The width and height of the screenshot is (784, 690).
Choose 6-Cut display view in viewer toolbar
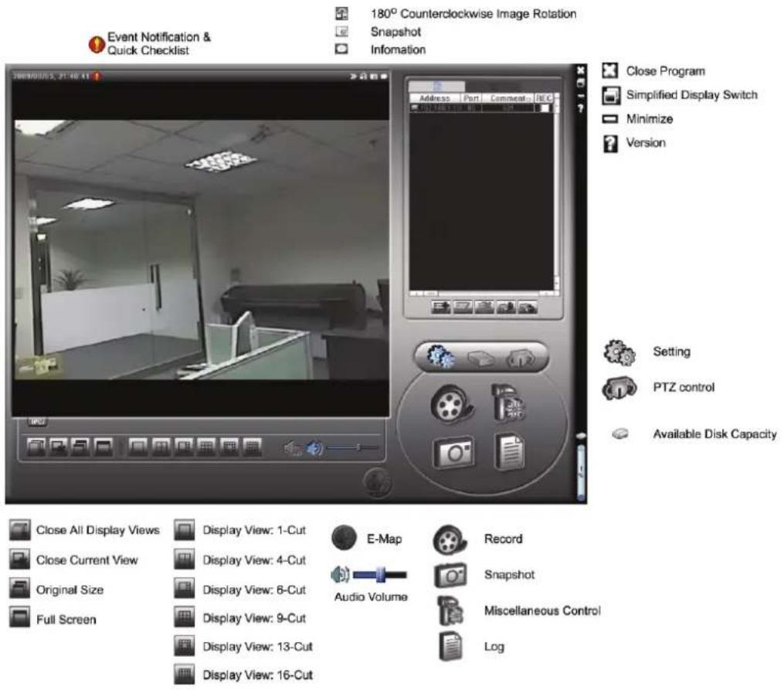(184, 447)
